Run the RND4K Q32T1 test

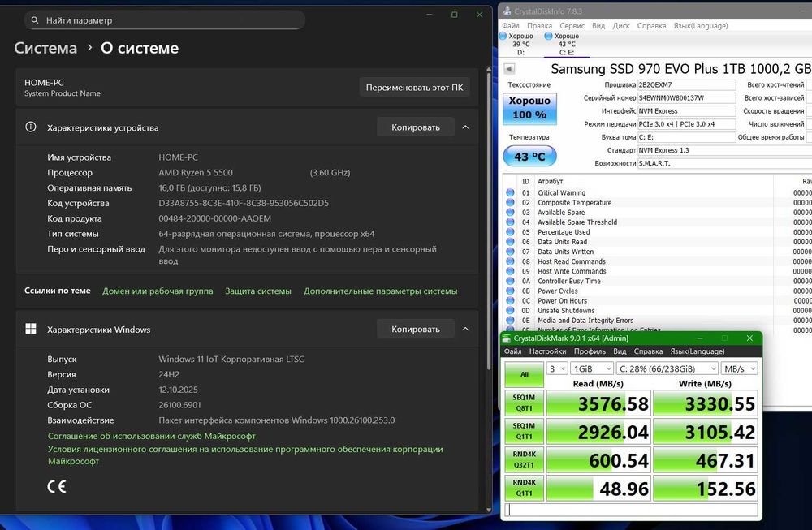click(524, 459)
